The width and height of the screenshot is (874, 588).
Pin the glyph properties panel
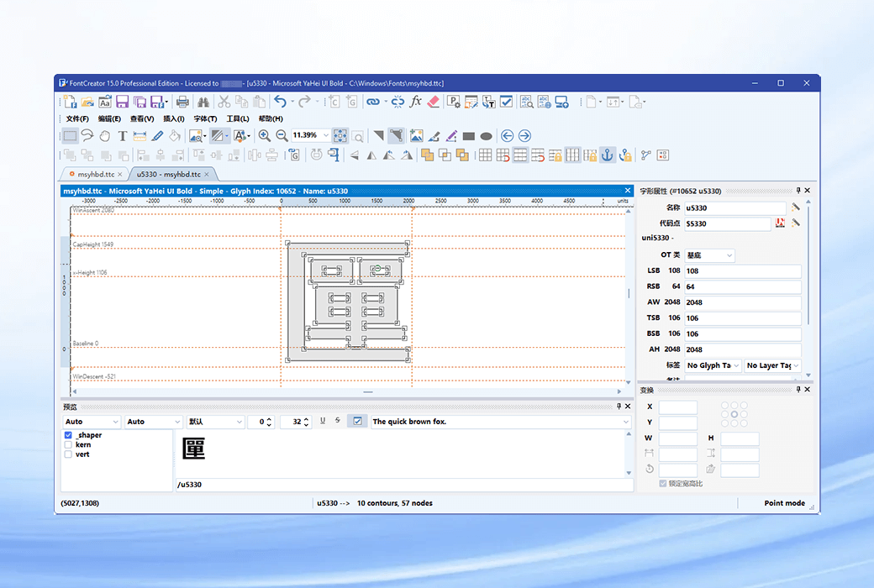798,191
